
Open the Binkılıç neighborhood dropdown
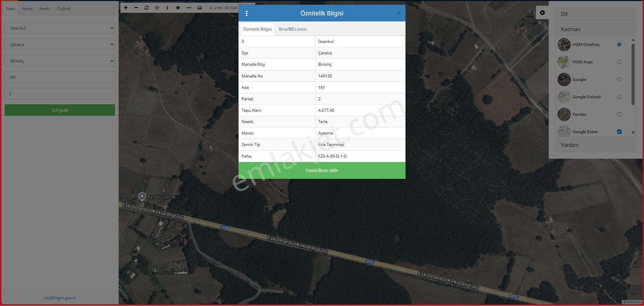[x=60, y=61]
